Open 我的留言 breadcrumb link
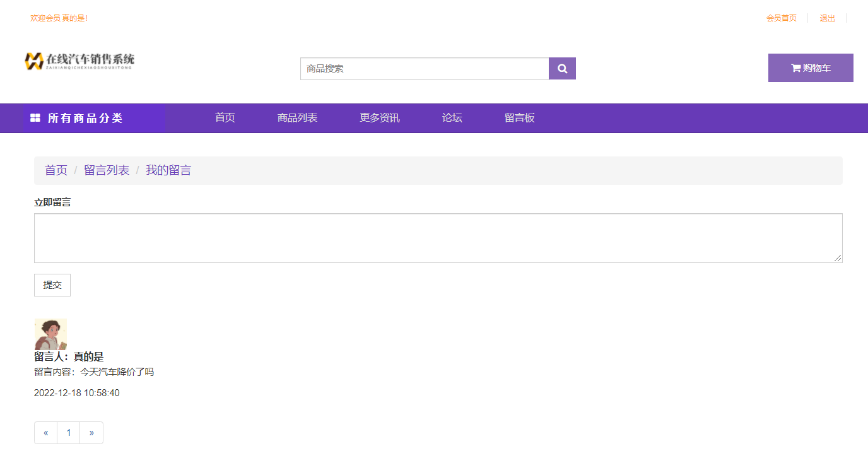The image size is (868, 475). (168, 170)
